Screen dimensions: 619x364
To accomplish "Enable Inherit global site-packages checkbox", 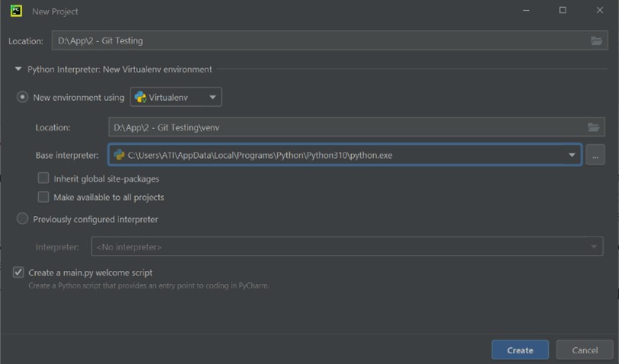I will point(44,179).
